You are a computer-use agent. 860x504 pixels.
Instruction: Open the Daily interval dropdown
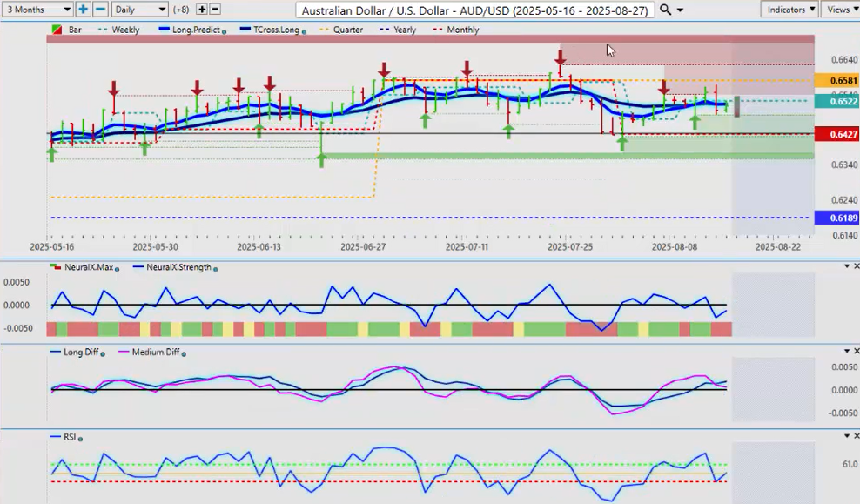[x=138, y=9]
